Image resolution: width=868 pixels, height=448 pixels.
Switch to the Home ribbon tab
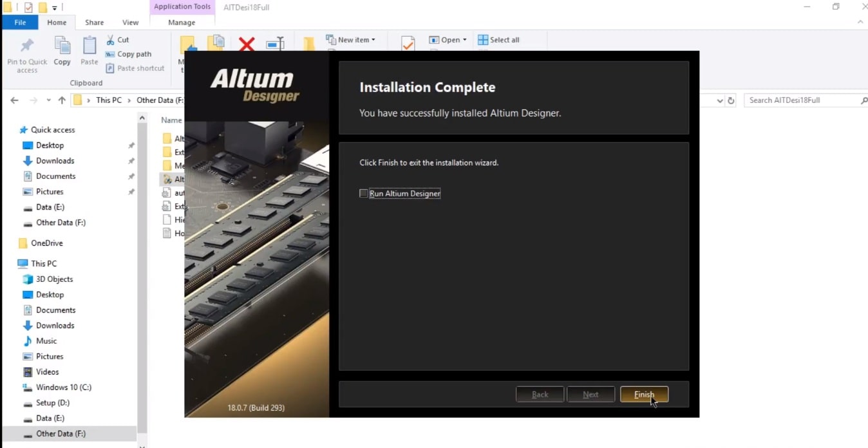point(57,23)
